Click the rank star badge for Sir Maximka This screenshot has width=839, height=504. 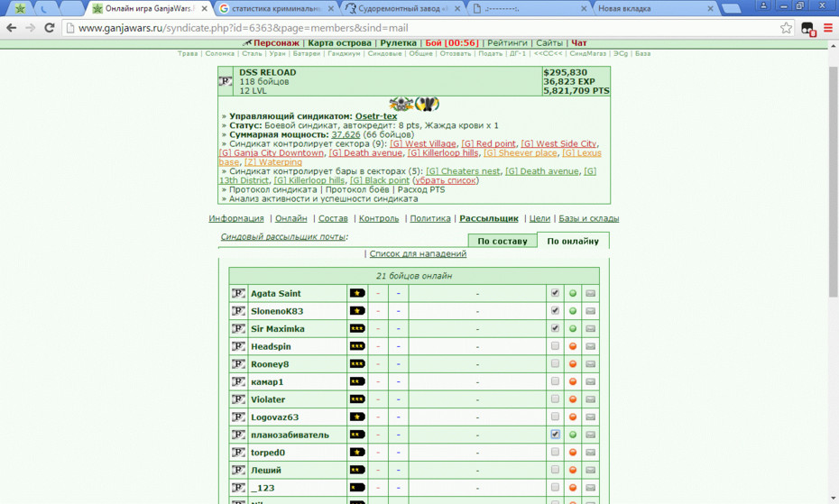[x=357, y=328]
